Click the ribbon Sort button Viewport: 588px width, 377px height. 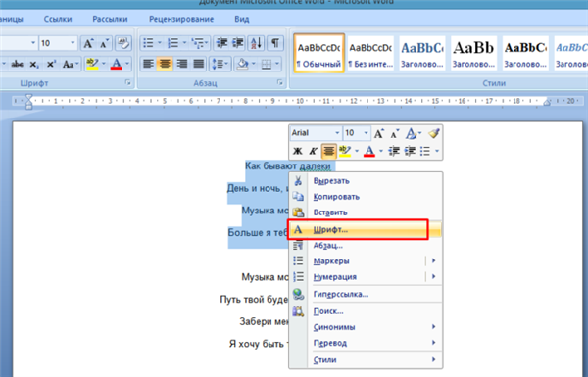coord(256,43)
